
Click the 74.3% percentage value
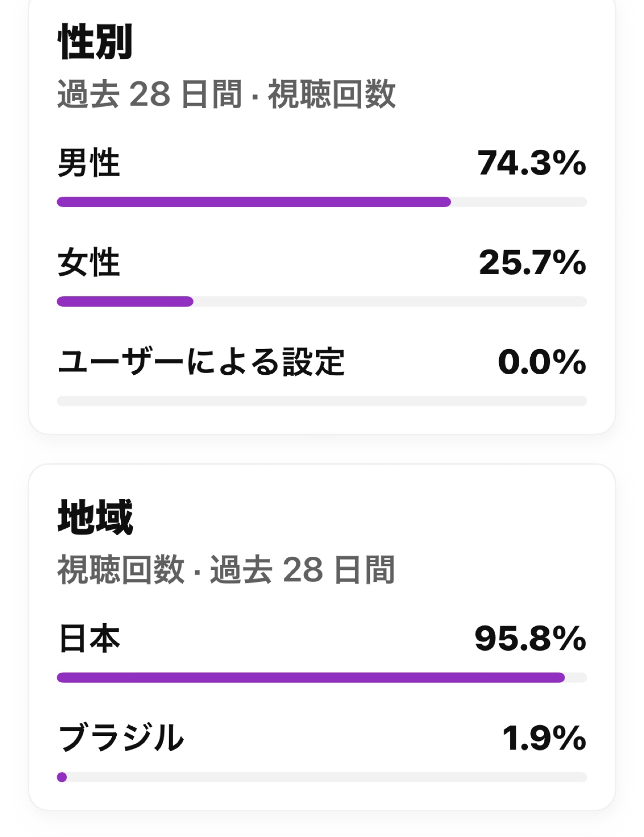tap(532, 163)
